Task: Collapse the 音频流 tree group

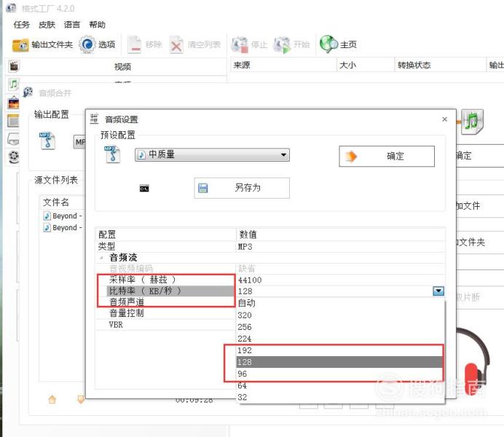Action: pyautogui.click(x=101, y=258)
